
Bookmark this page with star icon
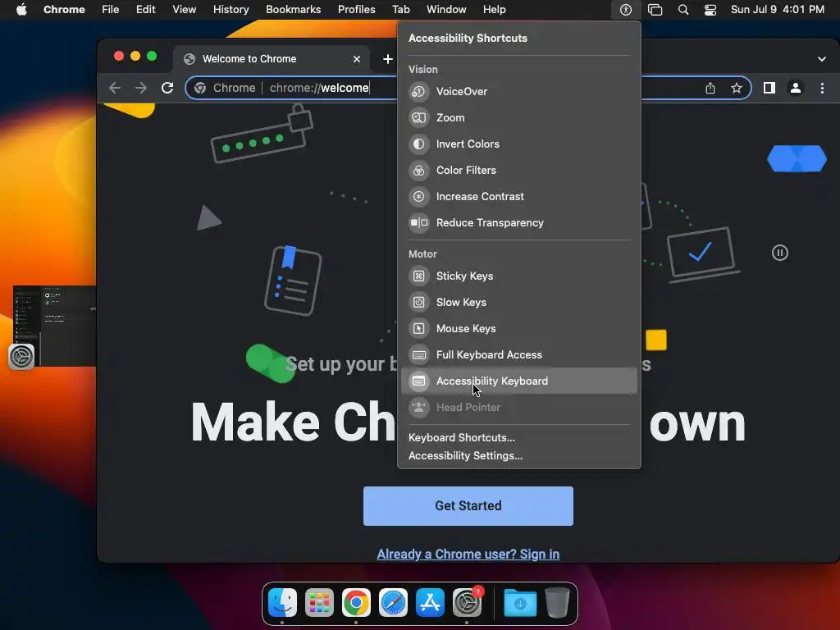pyautogui.click(x=737, y=88)
